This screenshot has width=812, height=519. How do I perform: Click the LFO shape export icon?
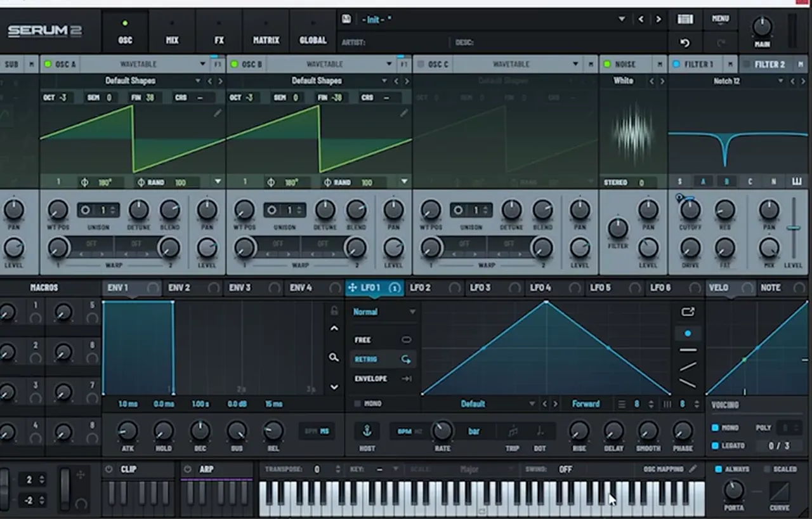(688, 312)
